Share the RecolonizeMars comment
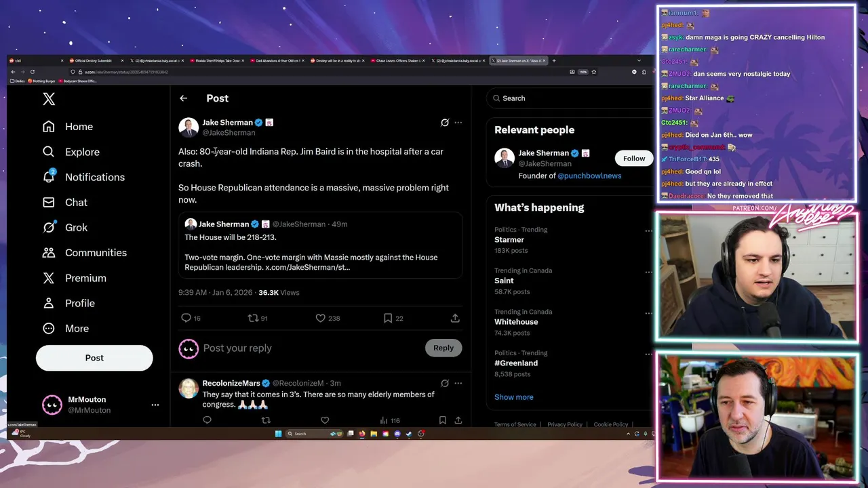Image resolution: width=868 pixels, height=488 pixels. click(458, 420)
